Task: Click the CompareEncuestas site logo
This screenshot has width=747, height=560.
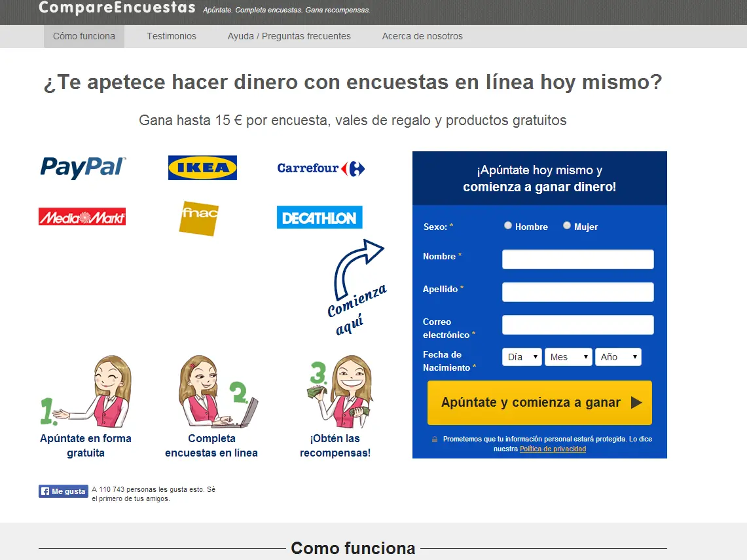Action: (x=117, y=8)
